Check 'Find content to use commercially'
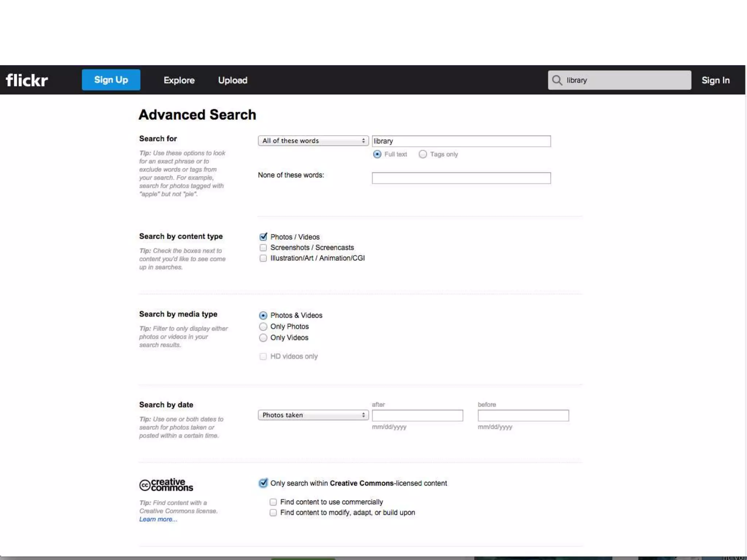The height and width of the screenshot is (560, 747). coord(273,502)
